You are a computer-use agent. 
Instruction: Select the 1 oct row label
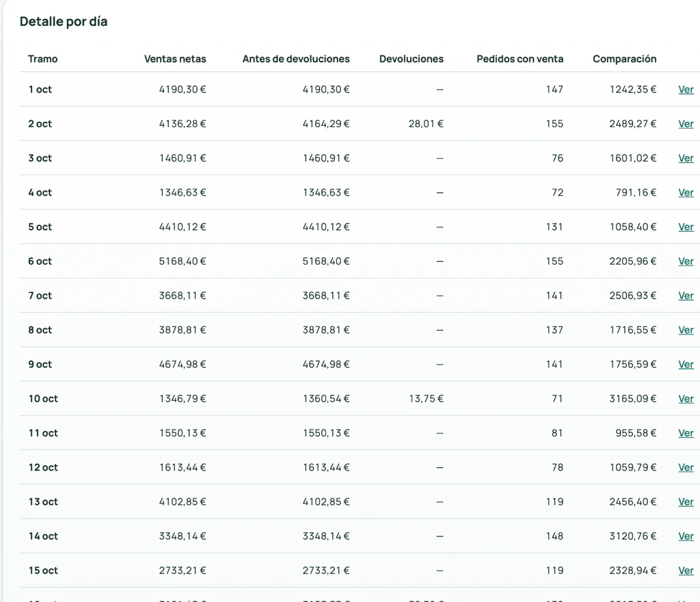[x=40, y=90]
